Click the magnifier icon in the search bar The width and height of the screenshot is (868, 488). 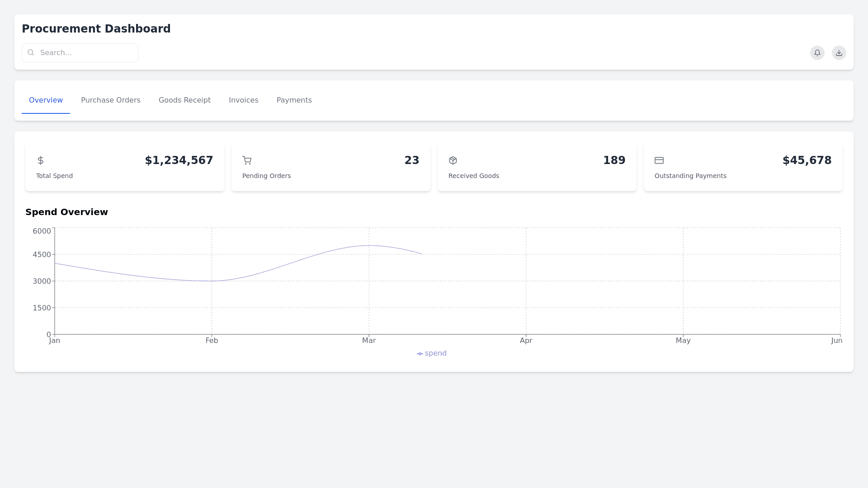pyautogui.click(x=31, y=52)
